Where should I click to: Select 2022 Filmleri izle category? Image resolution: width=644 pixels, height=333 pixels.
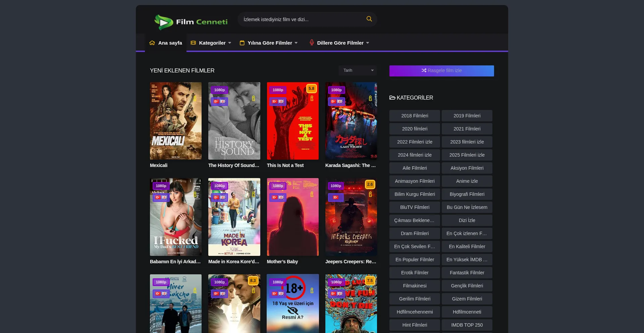415,142
